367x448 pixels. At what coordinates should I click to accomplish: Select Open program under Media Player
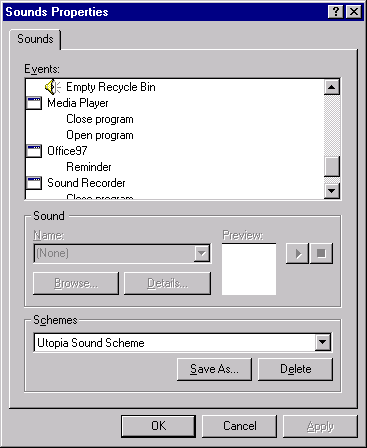point(100,135)
